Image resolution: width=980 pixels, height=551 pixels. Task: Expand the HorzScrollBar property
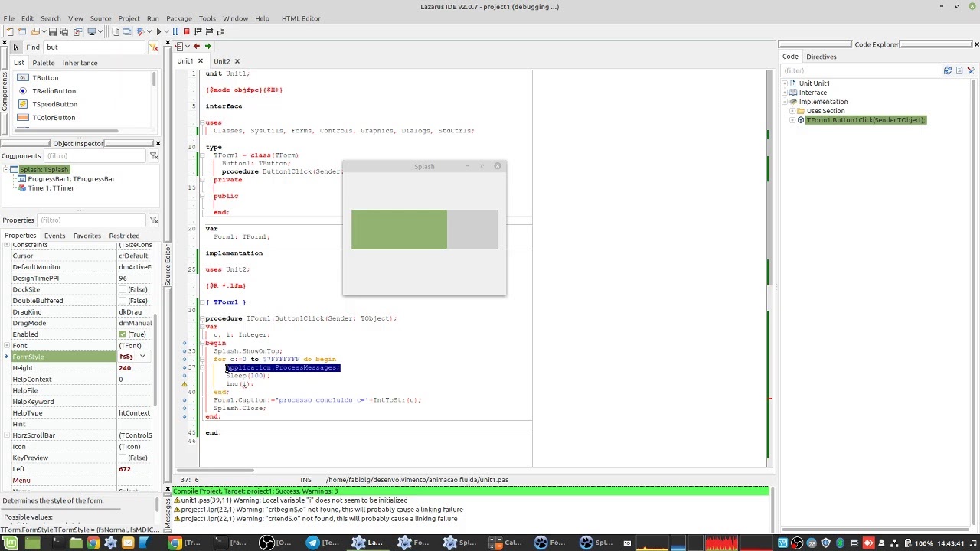6,435
